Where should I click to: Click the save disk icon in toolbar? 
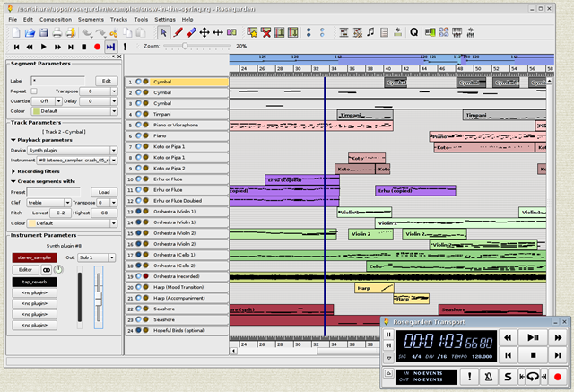(x=43, y=31)
